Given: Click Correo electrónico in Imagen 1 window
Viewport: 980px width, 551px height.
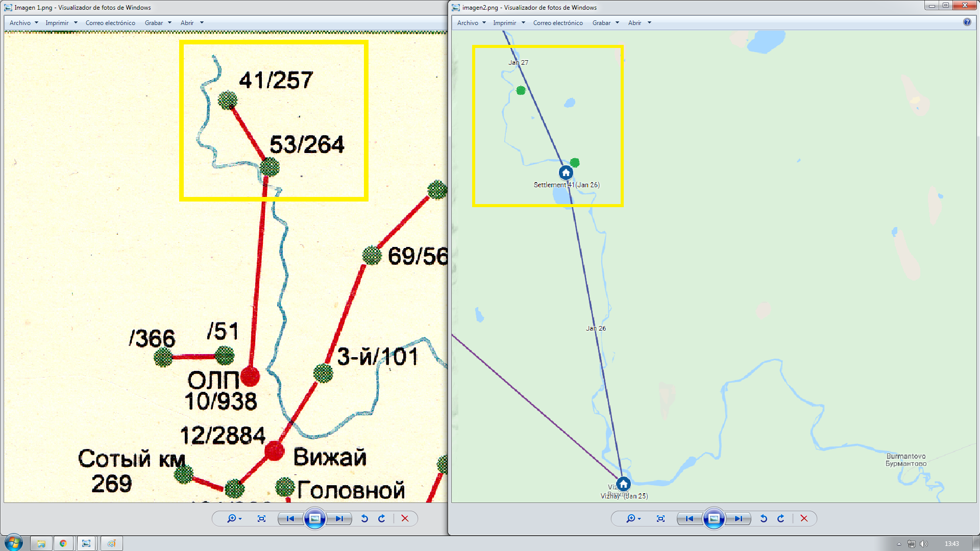Looking at the screenshot, I should 110,23.
